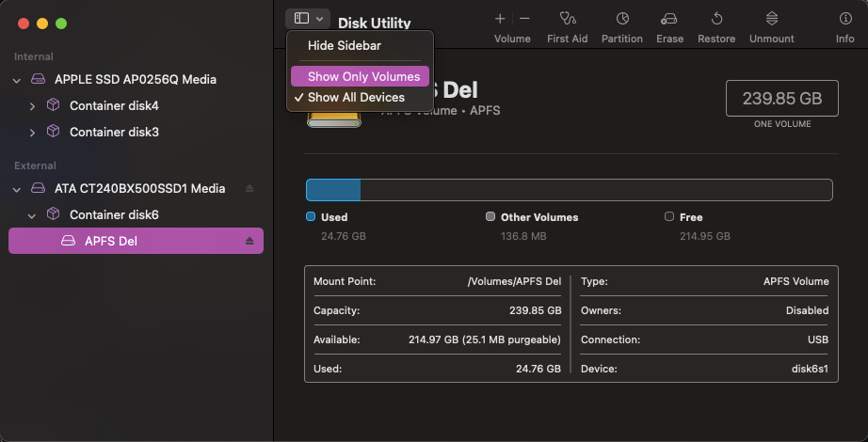The width and height of the screenshot is (868, 442).
Task: Click the blue used storage bar segment
Action: coord(333,190)
